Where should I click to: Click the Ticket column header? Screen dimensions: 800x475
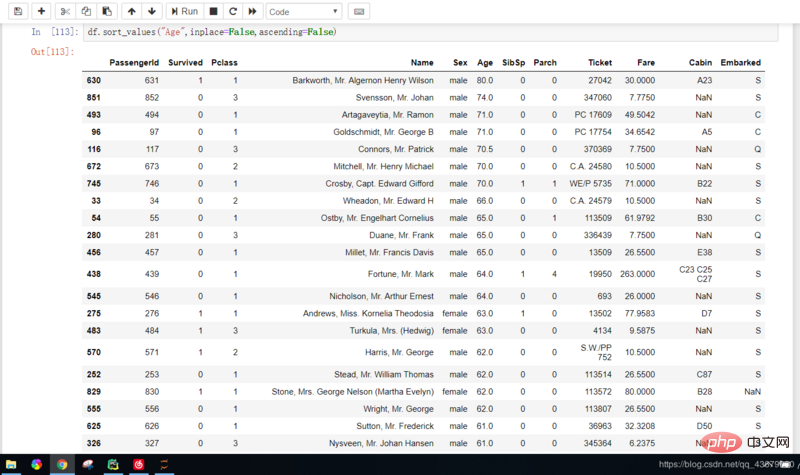tap(599, 62)
